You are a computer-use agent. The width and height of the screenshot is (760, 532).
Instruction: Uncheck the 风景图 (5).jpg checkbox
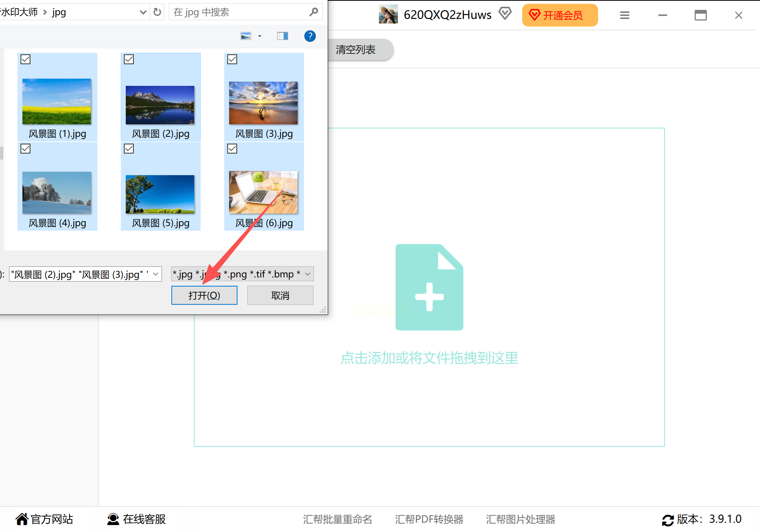coord(129,149)
